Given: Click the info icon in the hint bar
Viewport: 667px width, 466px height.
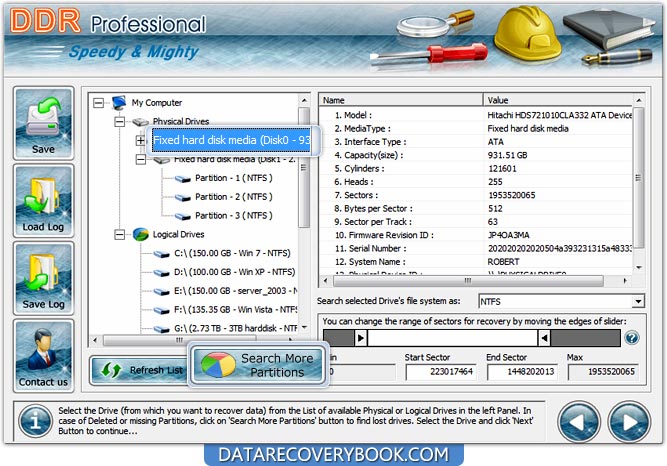Looking at the screenshot, I should pyautogui.click(x=36, y=421).
